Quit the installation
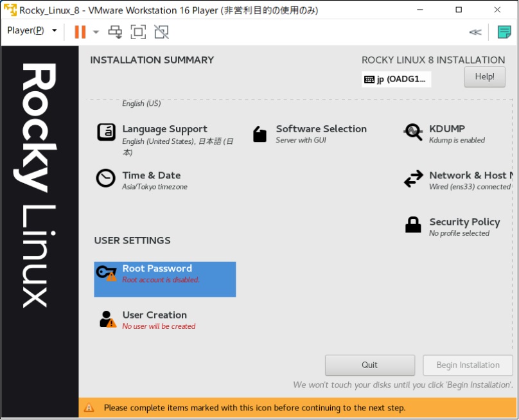Screen dimensions: 519x420 coord(370,365)
